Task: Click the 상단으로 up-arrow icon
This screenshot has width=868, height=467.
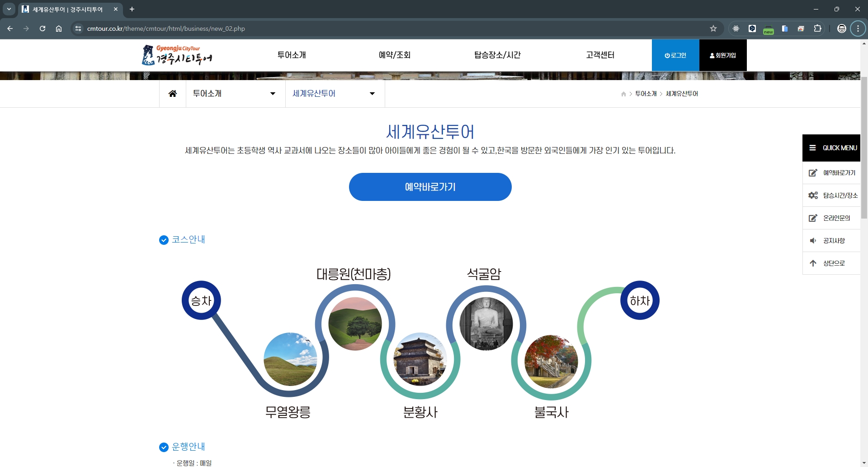Action: tap(813, 263)
